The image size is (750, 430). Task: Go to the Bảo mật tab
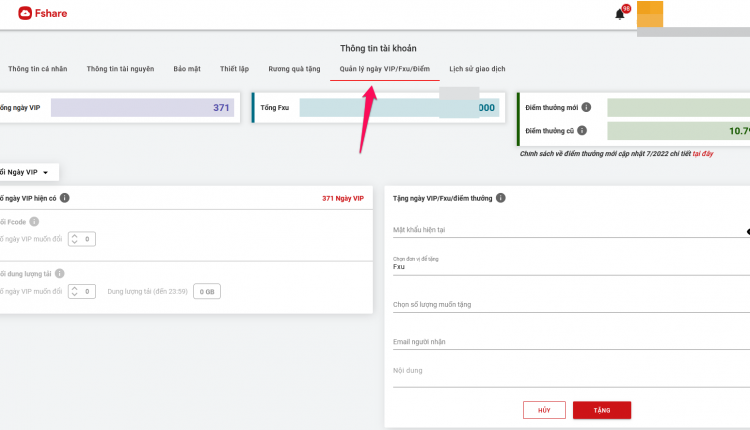click(x=187, y=69)
